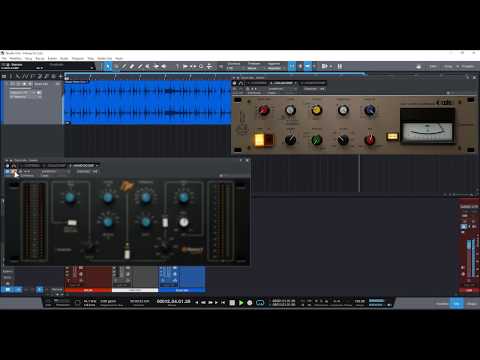Close the EQ plugin window
This screenshot has width=480, height=360.
[x=247, y=160]
